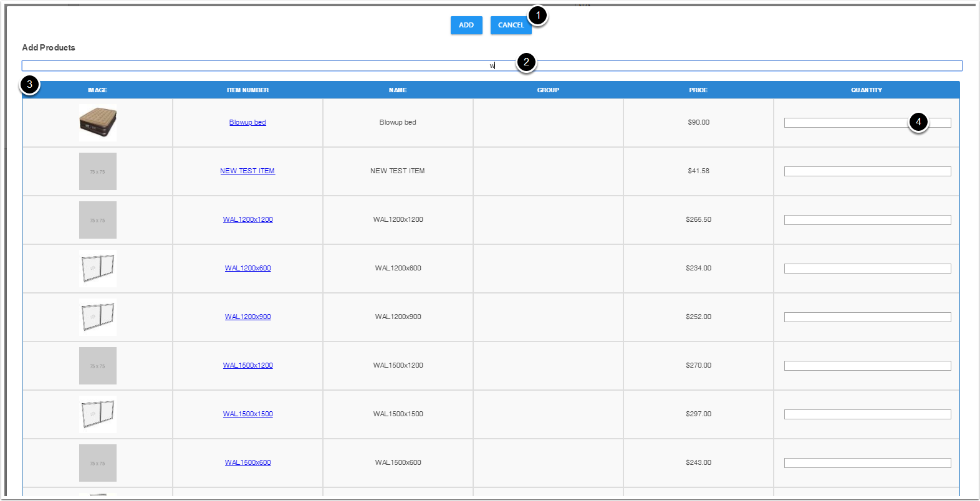Open the NEW TEST ITEM link
The height and width of the screenshot is (501, 980).
[247, 171]
